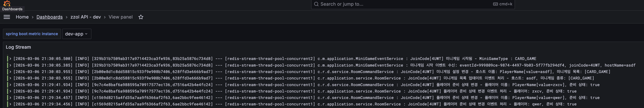644x108 pixels.
Task: Expand the 21:30:05.500 log row
Action: pos(10,59)
